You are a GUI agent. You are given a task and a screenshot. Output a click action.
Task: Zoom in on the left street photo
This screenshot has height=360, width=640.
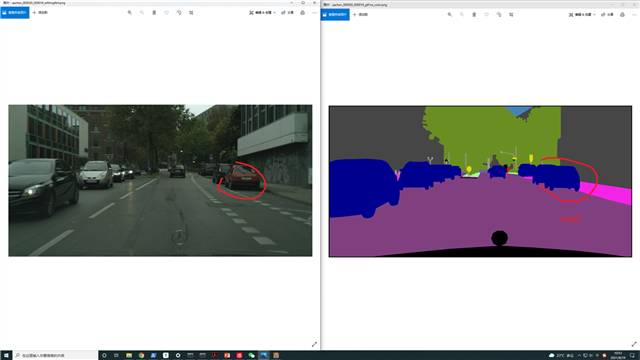(x=130, y=13)
